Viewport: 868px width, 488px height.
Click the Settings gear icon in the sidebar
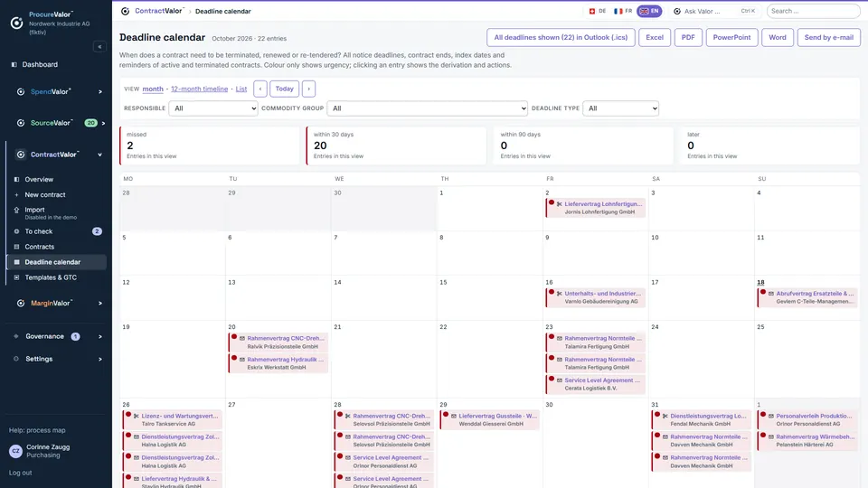pos(16,359)
